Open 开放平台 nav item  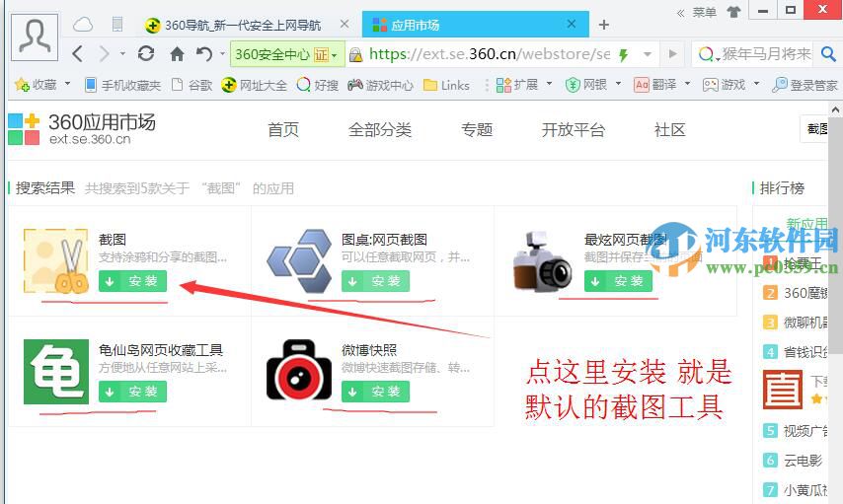[x=574, y=129]
